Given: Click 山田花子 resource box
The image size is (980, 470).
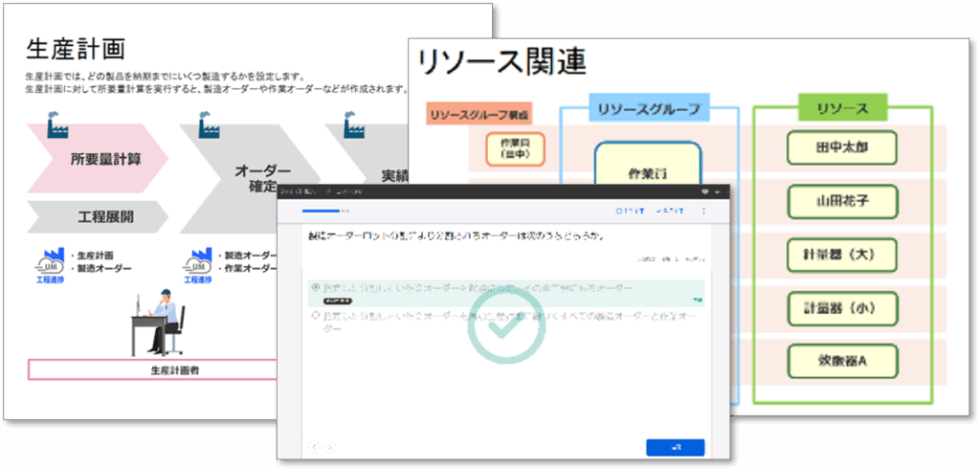Looking at the screenshot, I should pos(842,201).
